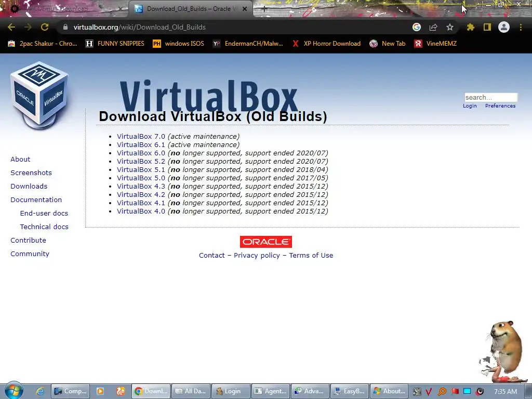The width and height of the screenshot is (532, 399).
Task: Open the 2pac Shakur bookmark
Action: pos(43,44)
